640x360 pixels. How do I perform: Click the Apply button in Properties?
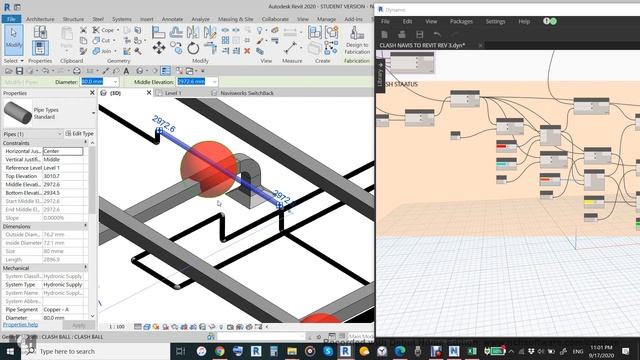tap(79, 325)
